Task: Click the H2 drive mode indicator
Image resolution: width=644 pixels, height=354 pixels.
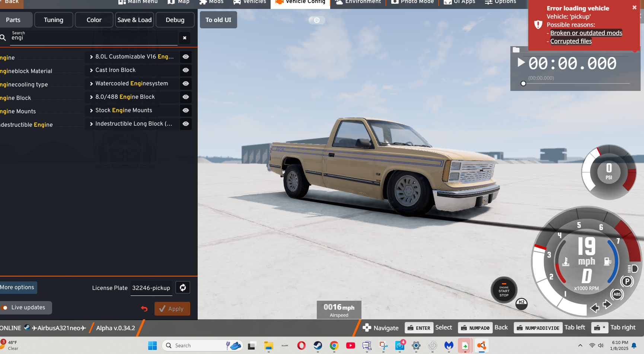Action: pyautogui.click(x=522, y=304)
